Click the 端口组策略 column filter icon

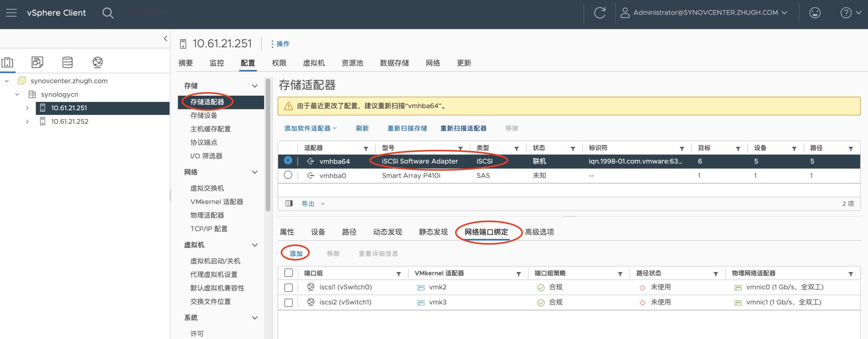620,274
